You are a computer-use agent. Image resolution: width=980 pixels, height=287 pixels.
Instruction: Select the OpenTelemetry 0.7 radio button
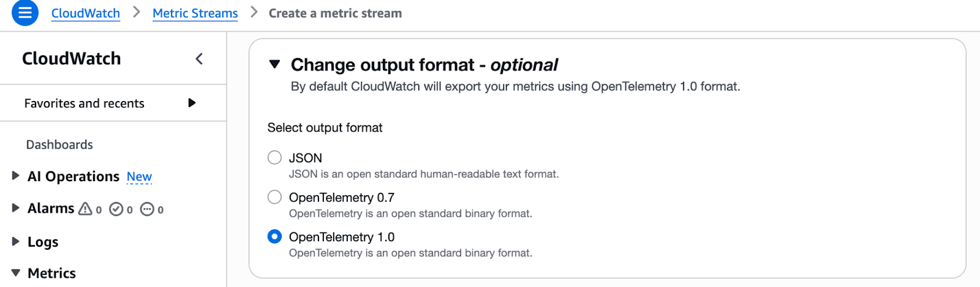click(274, 197)
